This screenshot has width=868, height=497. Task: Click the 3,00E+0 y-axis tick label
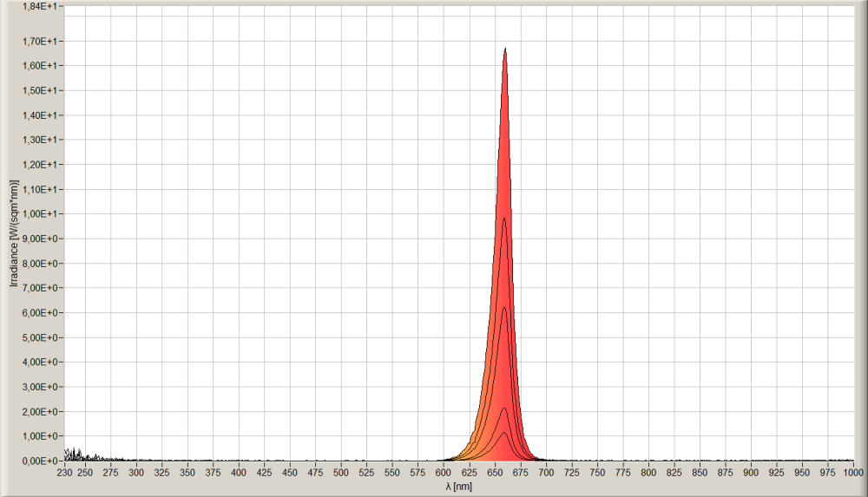(x=38, y=387)
